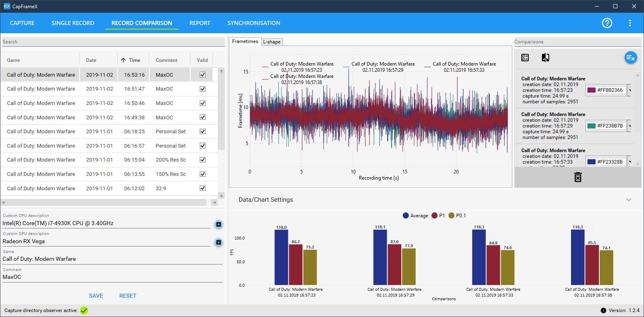Click plus icon beside custom GPU description
Viewport: 644px width, 317px height.
coord(219,242)
